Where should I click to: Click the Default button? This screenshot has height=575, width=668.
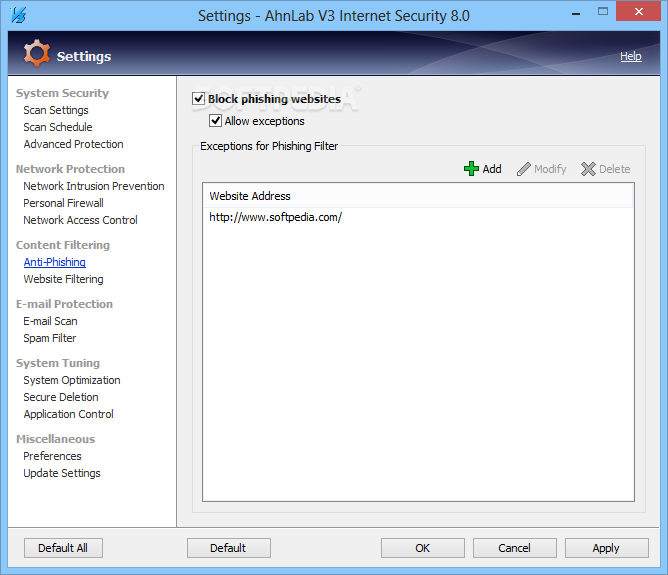pyautogui.click(x=228, y=548)
